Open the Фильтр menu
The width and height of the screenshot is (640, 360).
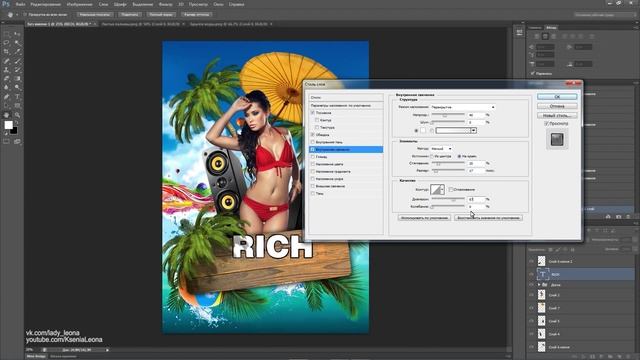pos(165,4)
